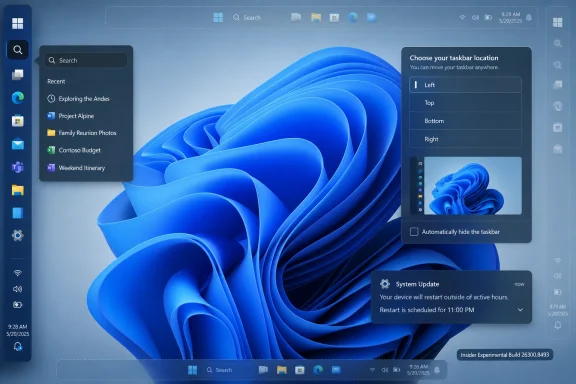Open Start on the left taskbar
This screenshot has height=384, width=576.
point(17,23)
